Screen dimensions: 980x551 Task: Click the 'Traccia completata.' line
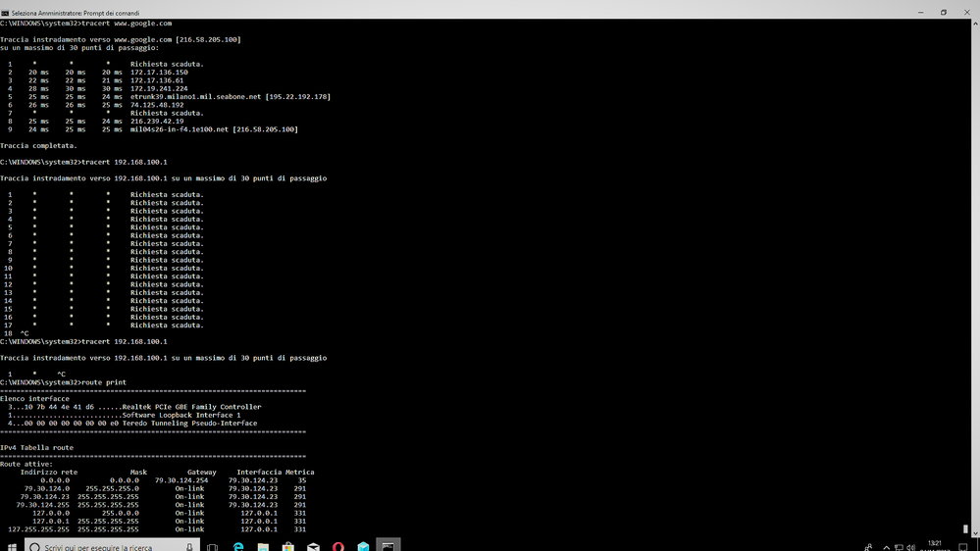click(x=39, y=145)
